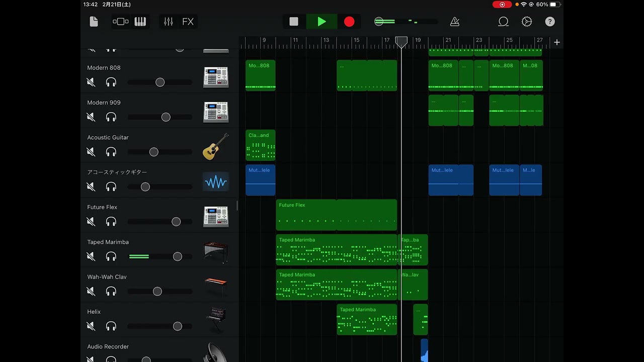The width and height of the screenshot is (644, 362).
Task: Set the Modern 808 volume slider
Action: tap(160, 82)
